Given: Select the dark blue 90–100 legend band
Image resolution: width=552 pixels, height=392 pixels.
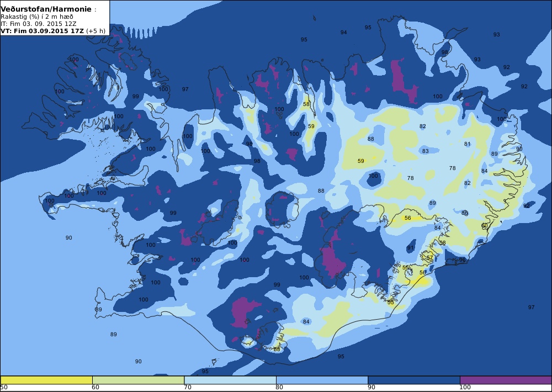Looking at the screenshot, I should (413, 380).
